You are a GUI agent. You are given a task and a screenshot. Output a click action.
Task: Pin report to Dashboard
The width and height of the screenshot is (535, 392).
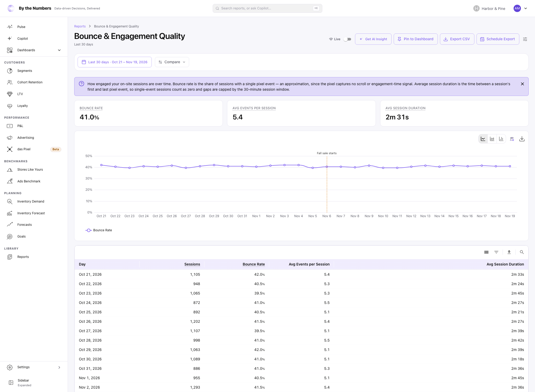click(416, 39)
